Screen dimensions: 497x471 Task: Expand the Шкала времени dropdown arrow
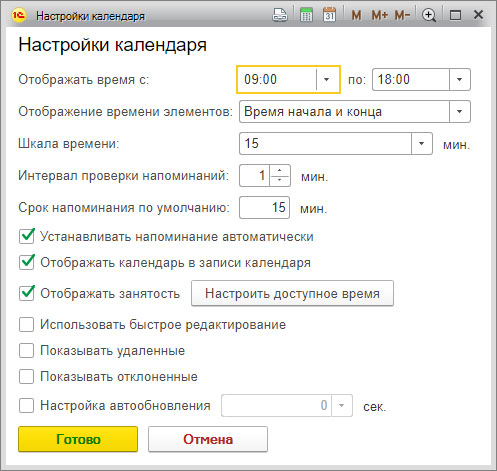pyautogui.click(x=422, y=144)
